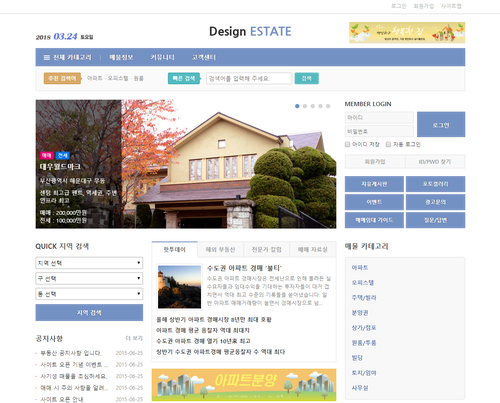Toggle the 자동 로그인 checkbox
The image size is (500, 403).
coord(388,144)
